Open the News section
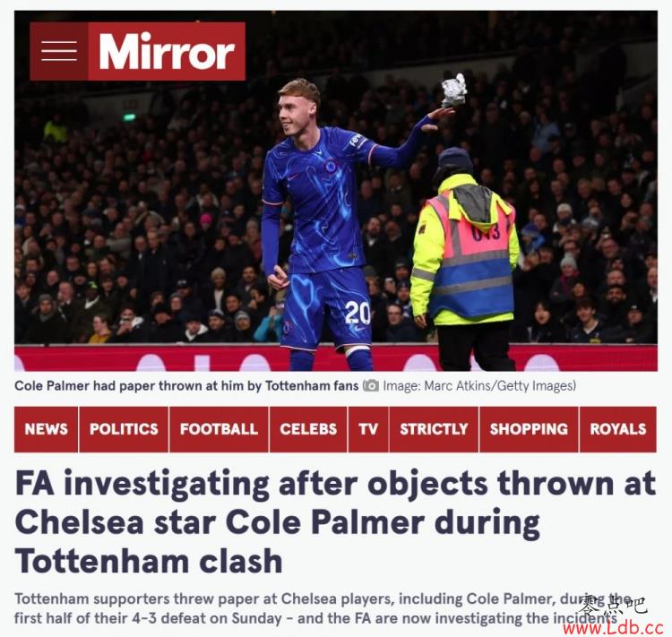Viewport: 672px width, 637px height. [47, 429]
